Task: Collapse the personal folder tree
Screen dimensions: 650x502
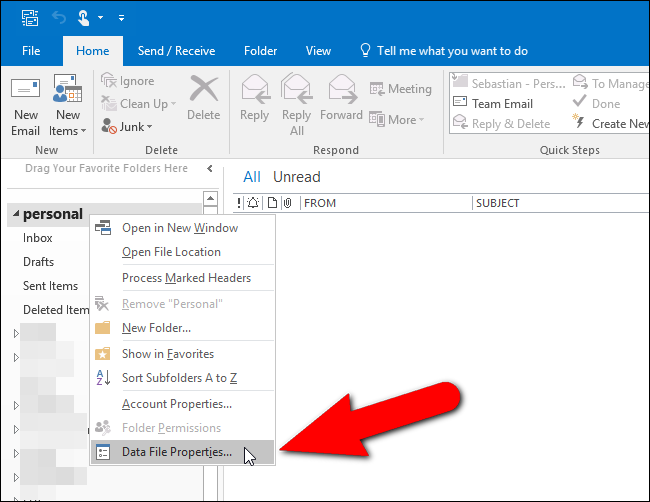Action: [14, 214]
